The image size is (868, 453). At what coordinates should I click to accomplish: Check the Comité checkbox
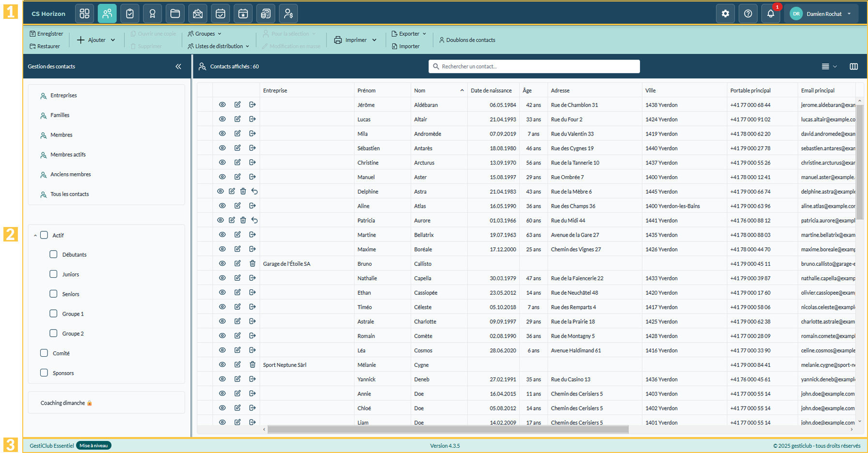[x=44, y=353]
